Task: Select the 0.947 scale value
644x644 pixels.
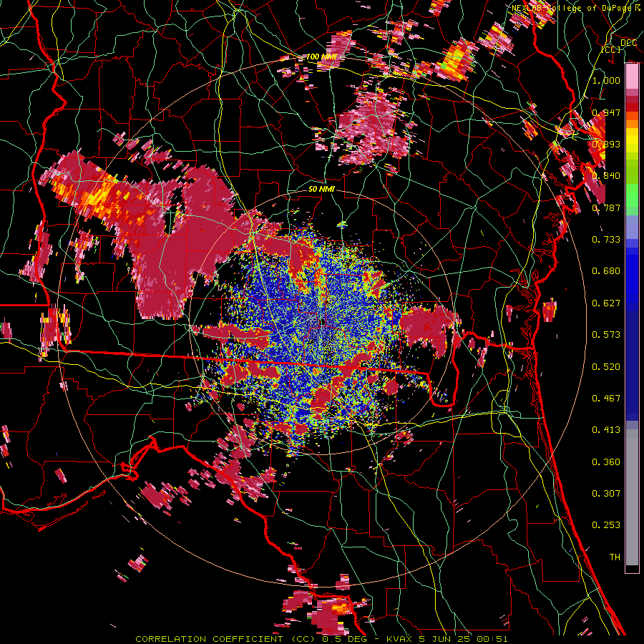Action: click(606, 112)
